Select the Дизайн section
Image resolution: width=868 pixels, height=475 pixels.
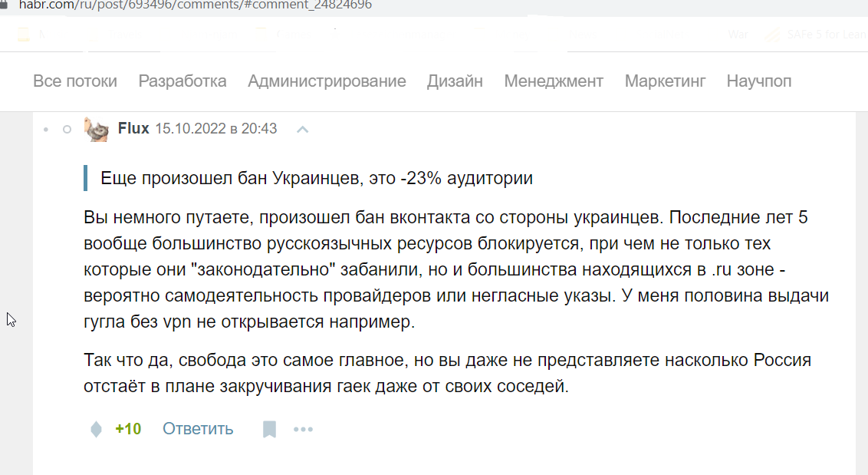click(x=455, y=81)
